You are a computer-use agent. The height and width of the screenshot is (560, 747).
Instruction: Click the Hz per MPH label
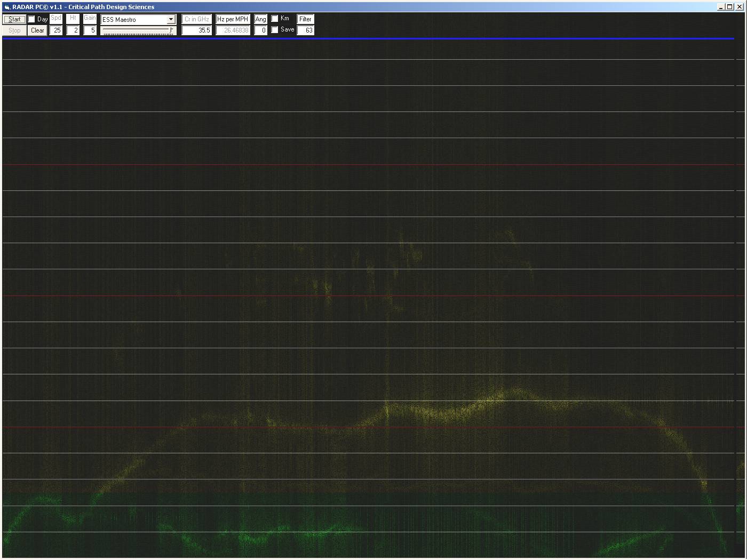[x=233, y=19]
